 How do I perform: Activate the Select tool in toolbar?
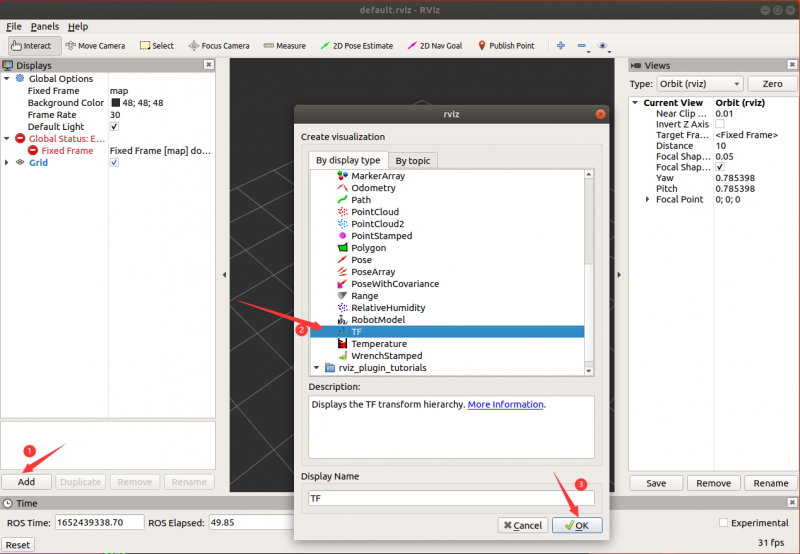[157, 46]
